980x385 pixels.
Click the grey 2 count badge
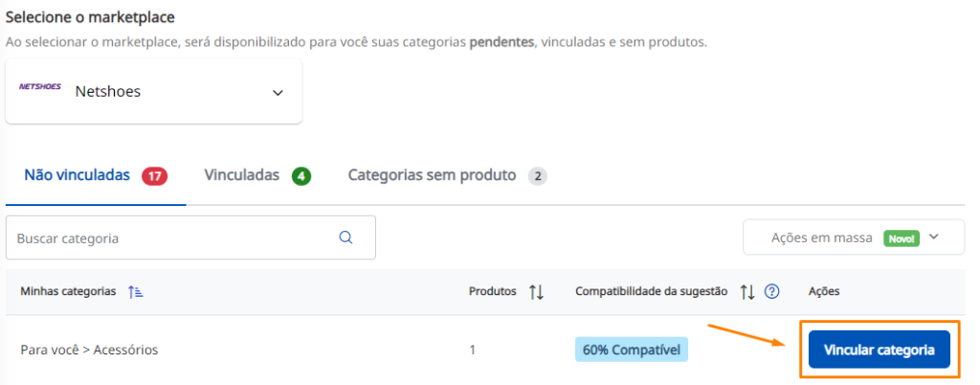point(538,177)
